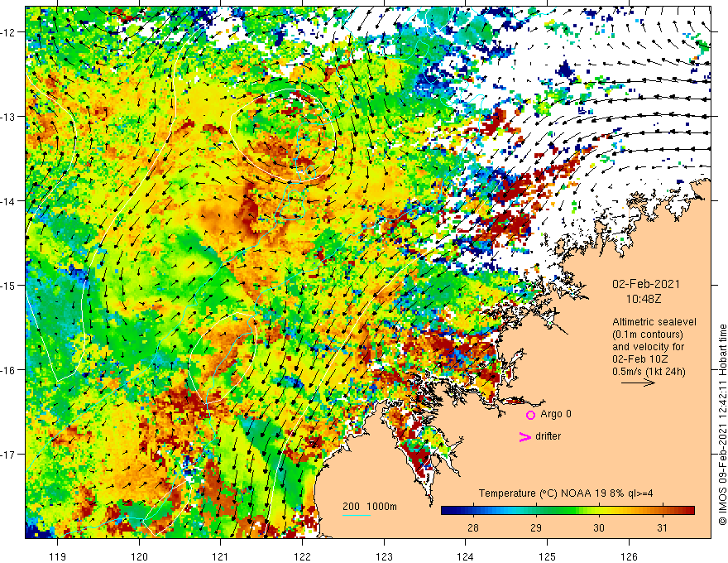Click the 'Argo 0' legend label
This screenshot has width=728, height=563.
pos(556,414)
